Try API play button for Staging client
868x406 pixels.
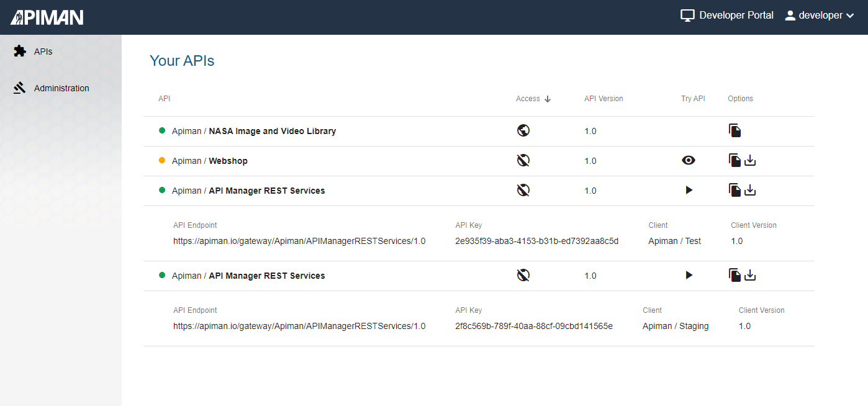point(689,275)
